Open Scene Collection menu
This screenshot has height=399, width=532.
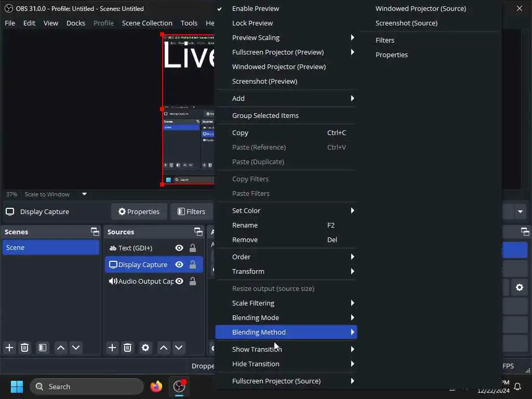point(147,23)
